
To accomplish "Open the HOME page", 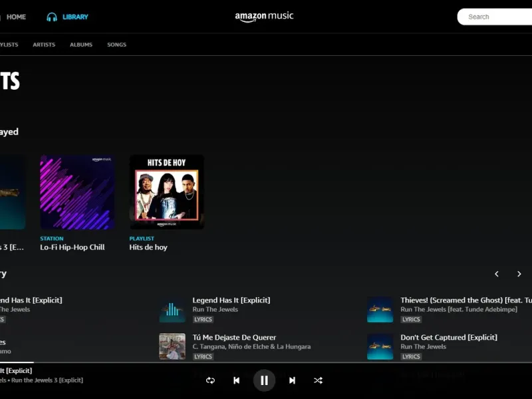I will tap(16, 17).
